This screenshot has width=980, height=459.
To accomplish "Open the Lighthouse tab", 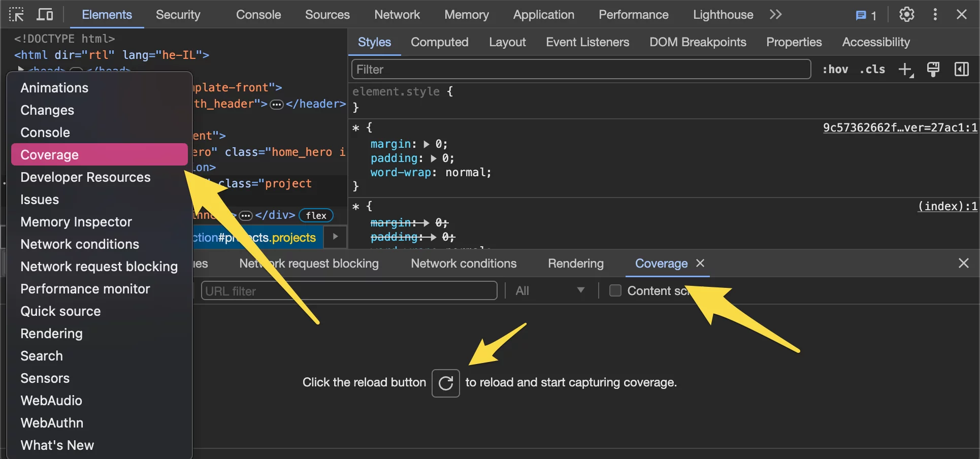I will 723,15.
